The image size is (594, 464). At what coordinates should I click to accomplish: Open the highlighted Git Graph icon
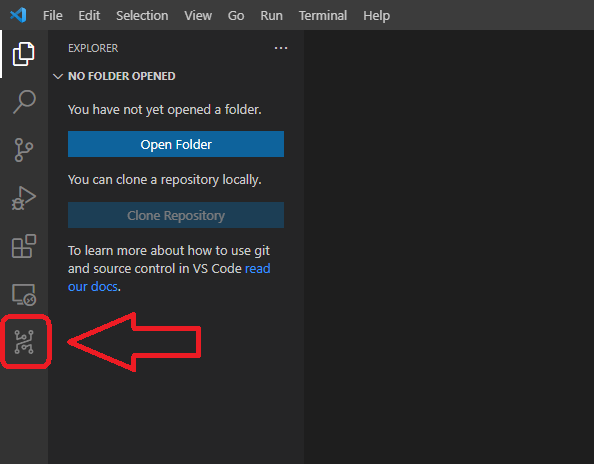coord(24,342)
